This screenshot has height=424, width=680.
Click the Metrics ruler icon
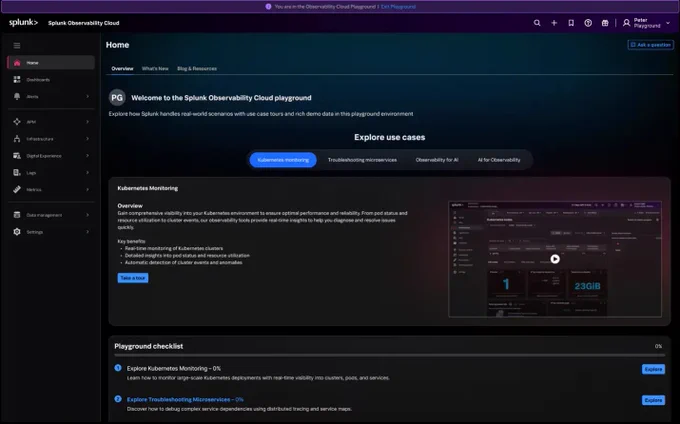click(x=17, y=189)
